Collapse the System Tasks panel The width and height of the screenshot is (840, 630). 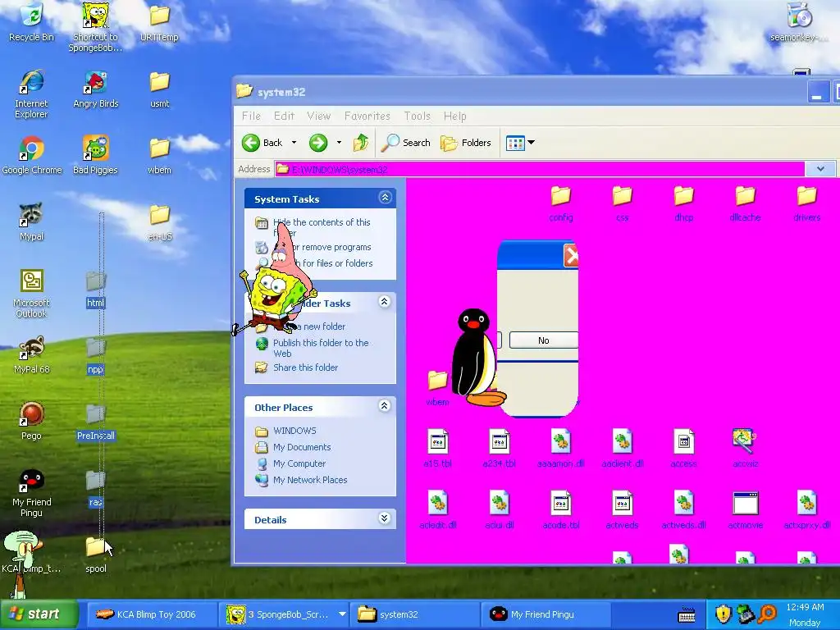[386, 198]
